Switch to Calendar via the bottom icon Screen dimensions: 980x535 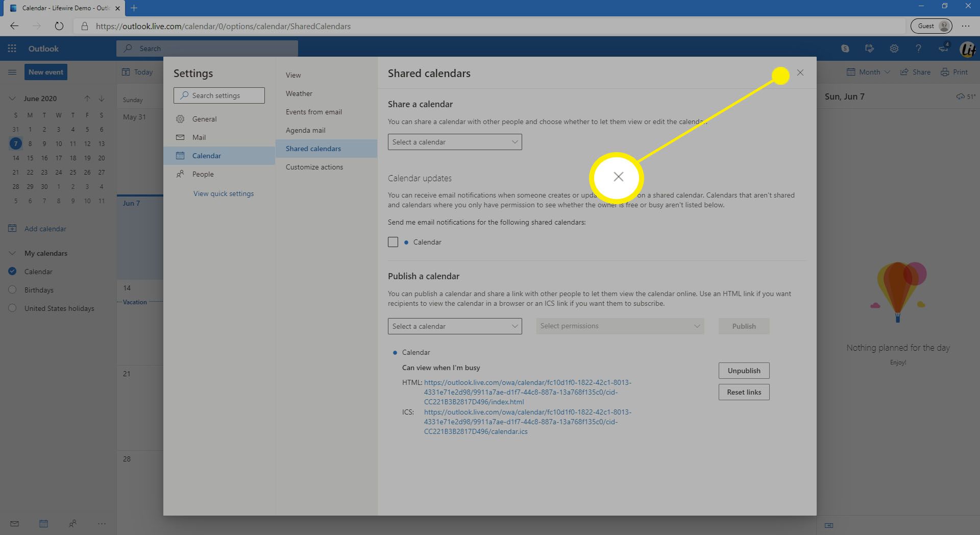tap(44, 523)
